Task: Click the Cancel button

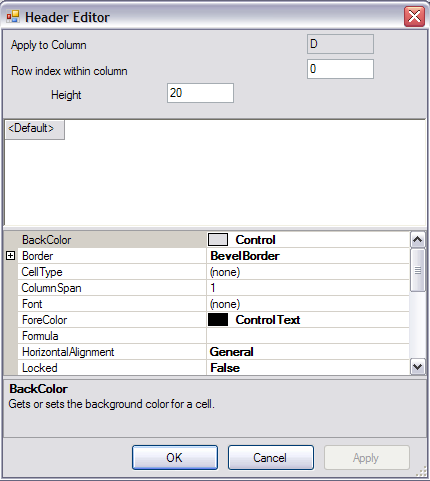Action: 271,458
